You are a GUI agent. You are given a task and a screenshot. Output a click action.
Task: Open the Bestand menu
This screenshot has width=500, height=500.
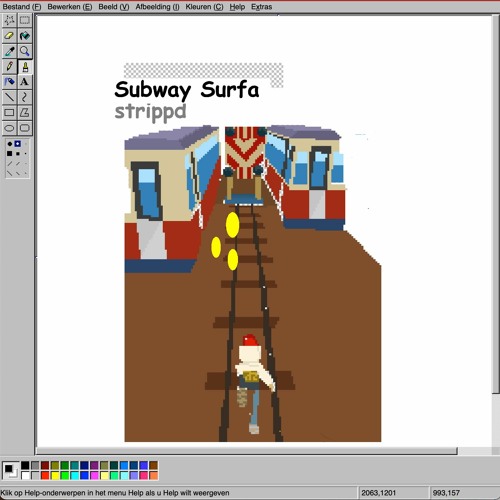(x=22, y=7)
